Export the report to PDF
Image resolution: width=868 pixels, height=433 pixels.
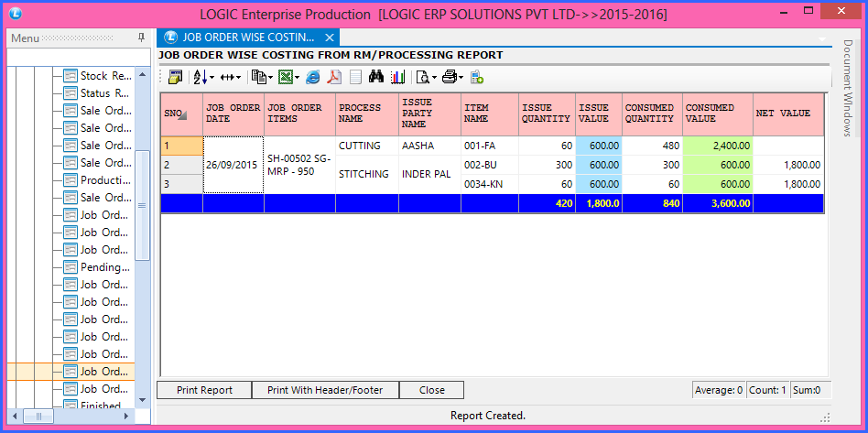tap(335, 77)
